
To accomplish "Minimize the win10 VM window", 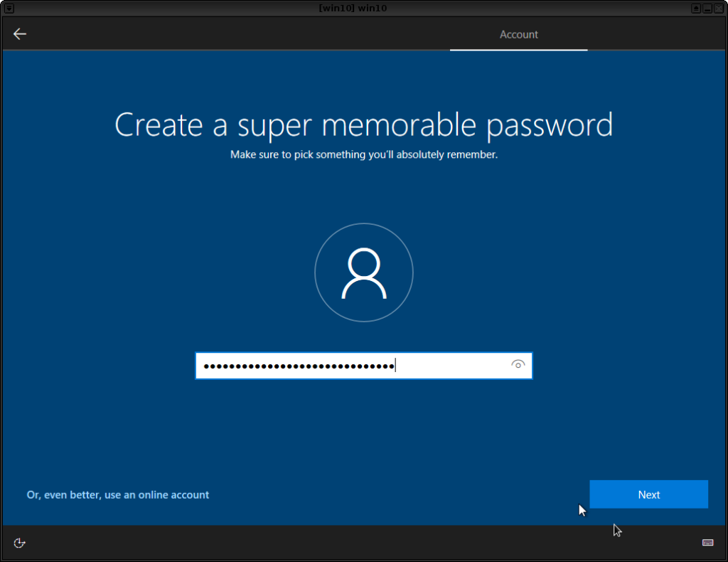I will (707, 9).
